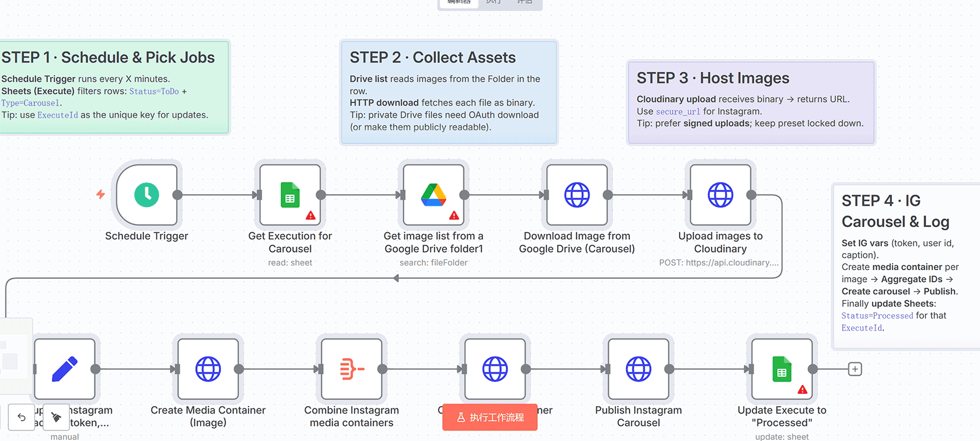Open the Get Execution for Carousel Sheets node
This screenshot has height=441, width=980.
[290, 195]
